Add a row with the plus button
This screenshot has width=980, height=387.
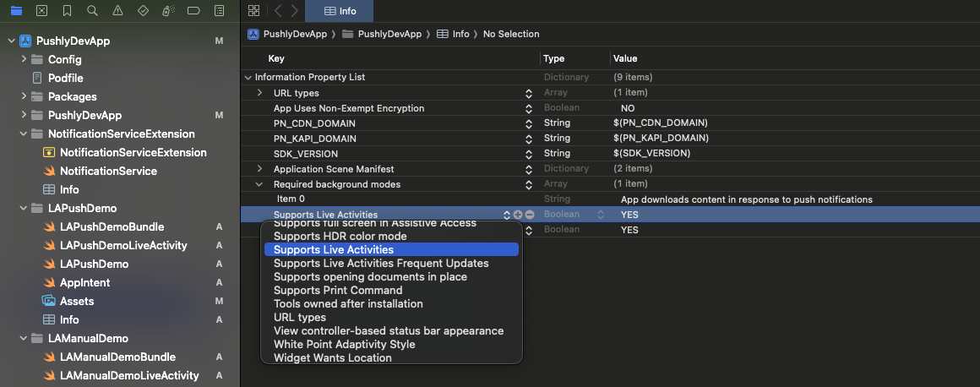click(x=518, y=215)
